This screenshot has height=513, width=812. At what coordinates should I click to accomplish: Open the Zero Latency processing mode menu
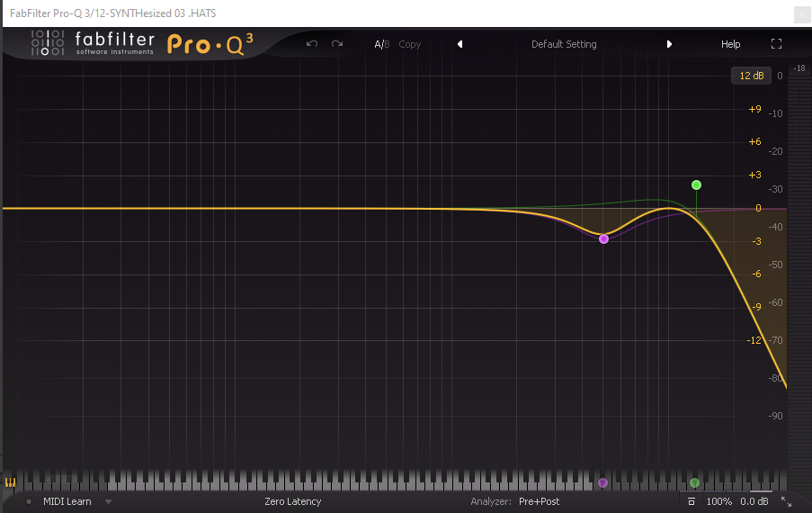(x=292, y=501)
